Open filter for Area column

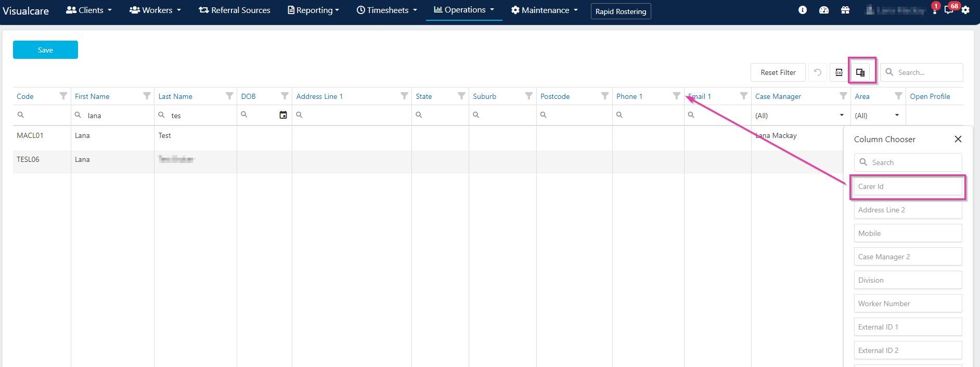tap(898, 96)
